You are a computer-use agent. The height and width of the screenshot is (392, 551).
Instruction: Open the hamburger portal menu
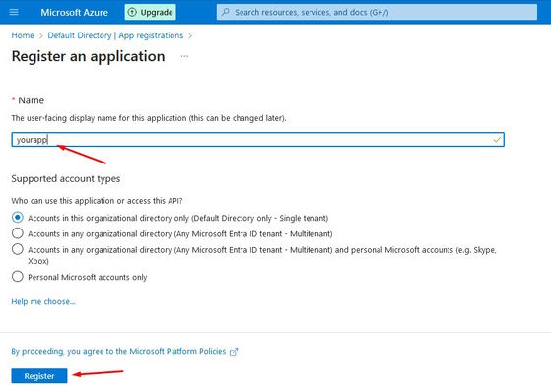14,12
